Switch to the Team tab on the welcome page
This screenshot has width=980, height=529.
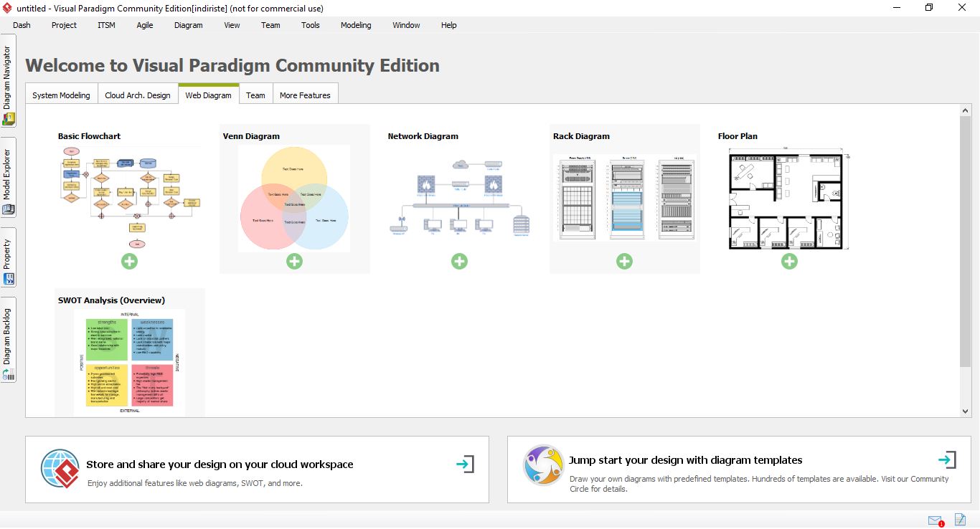click(256, 95)
